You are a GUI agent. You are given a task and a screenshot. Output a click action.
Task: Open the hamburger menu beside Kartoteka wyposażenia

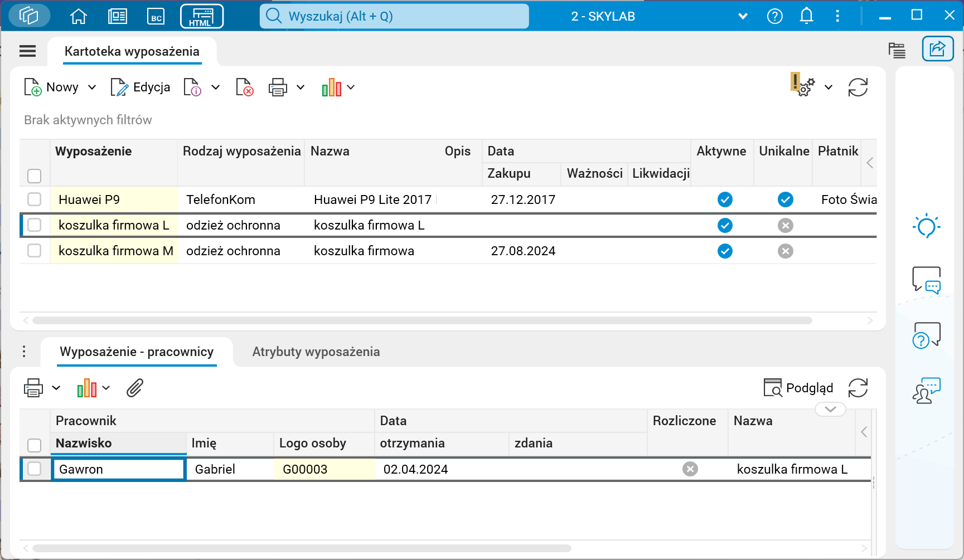[27, 51]
